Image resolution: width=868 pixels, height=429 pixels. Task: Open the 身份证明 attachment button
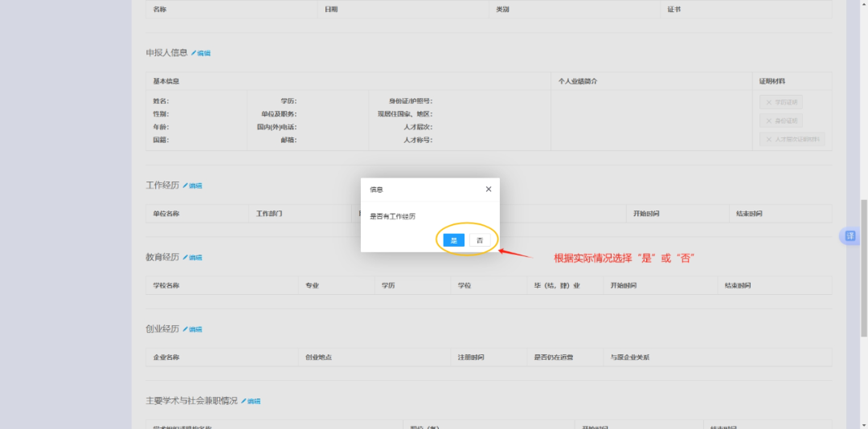click(x=780, y=121)
